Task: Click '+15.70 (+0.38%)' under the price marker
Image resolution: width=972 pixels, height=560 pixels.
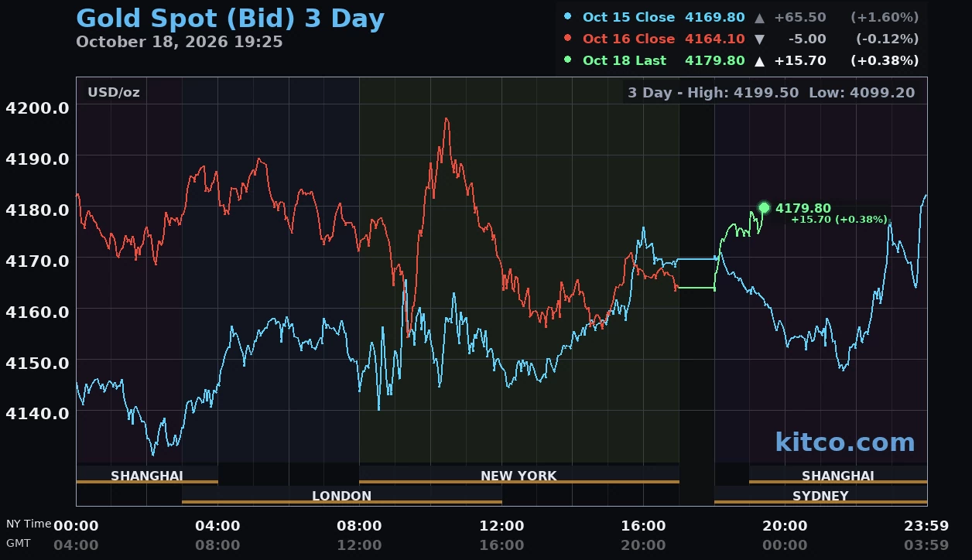Action: click(838, 220)
